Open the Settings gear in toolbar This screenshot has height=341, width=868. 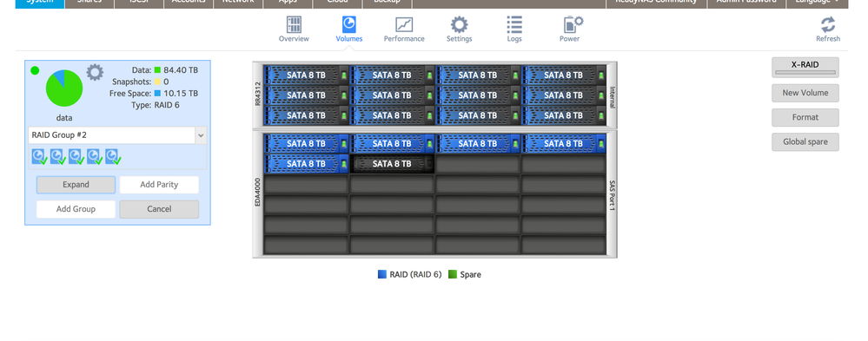pos(459,24)
